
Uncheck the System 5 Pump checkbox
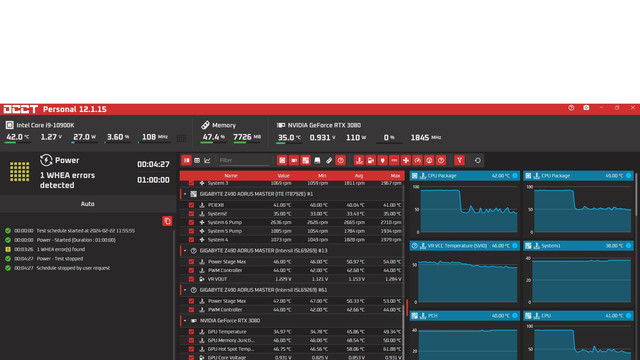coord(191,231)
